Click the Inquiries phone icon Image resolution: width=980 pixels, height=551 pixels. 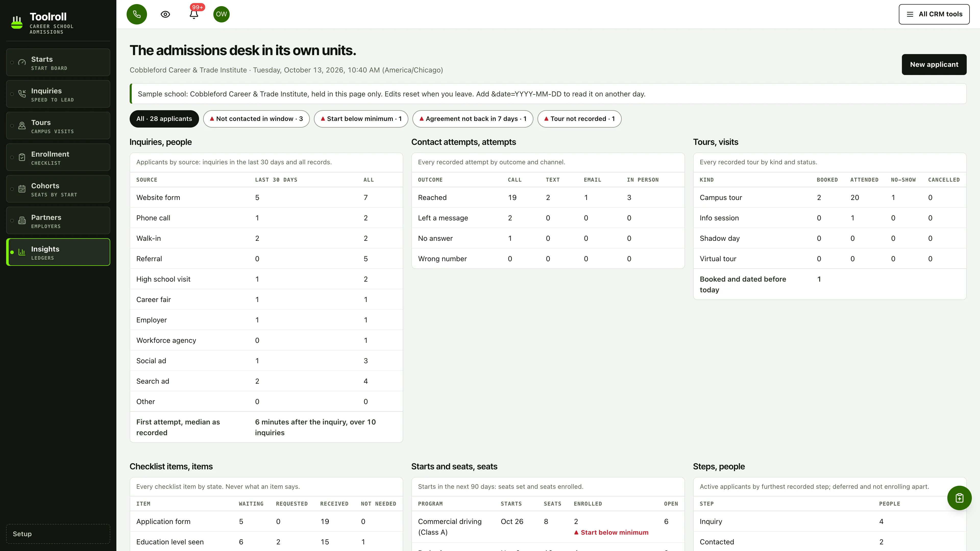(x=22, y=94)
